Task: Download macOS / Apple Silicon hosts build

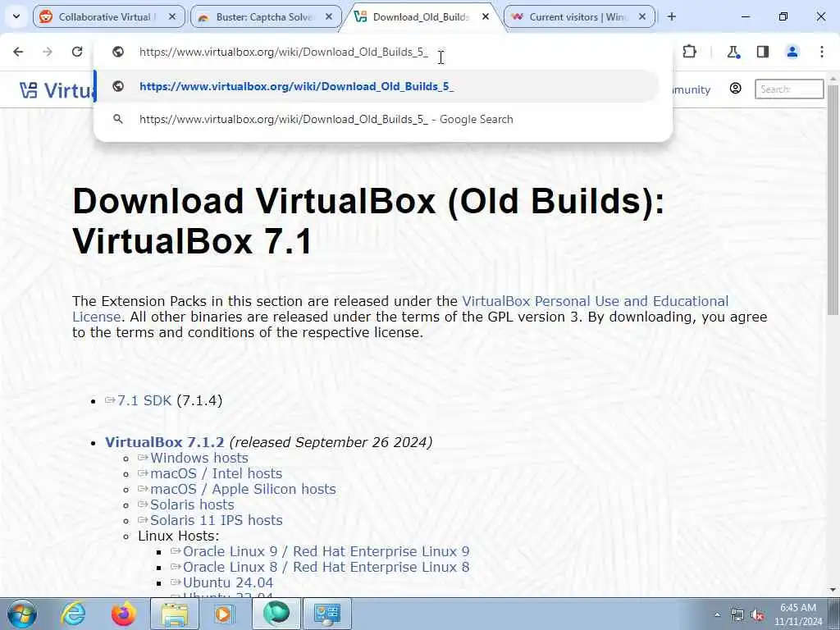Action: coord(243,489)
